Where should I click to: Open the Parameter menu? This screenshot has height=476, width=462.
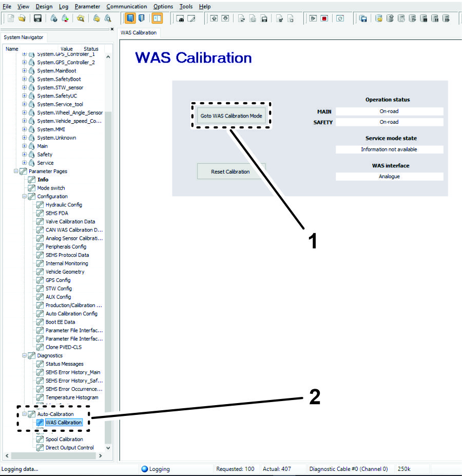point(87,6)
